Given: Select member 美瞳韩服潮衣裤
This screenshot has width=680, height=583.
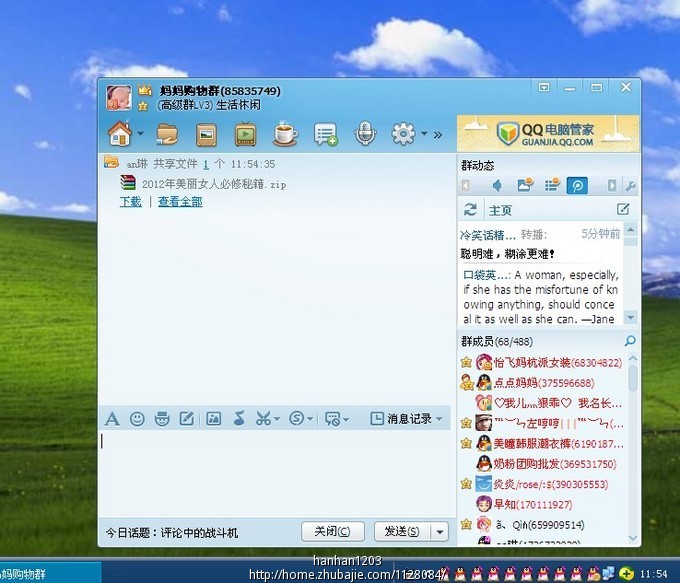Looking at the screenshot, I should pyautogui.click(x=541, y=443).
